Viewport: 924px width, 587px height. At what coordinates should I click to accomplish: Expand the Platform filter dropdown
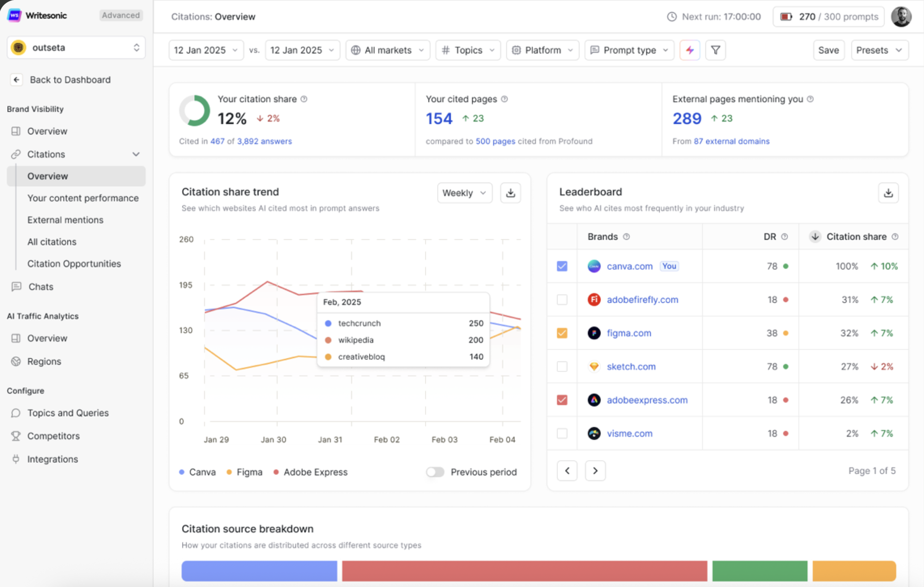542,50
